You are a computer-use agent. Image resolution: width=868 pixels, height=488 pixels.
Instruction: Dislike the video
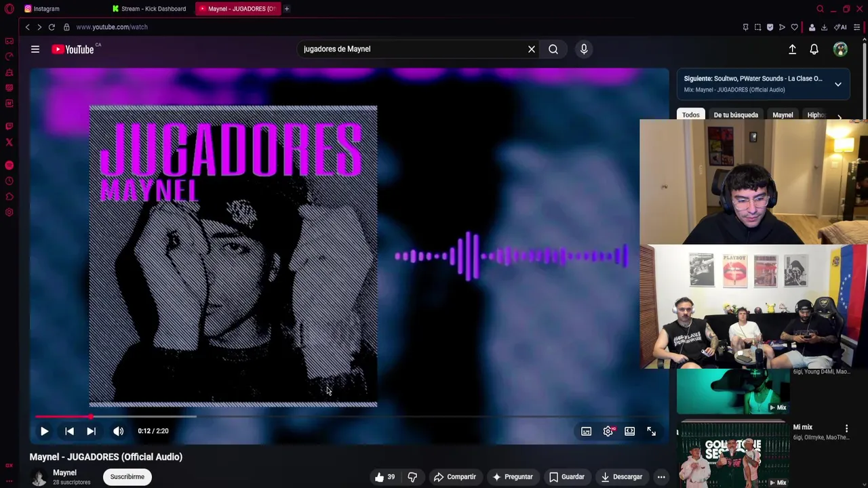pos(412,477)
